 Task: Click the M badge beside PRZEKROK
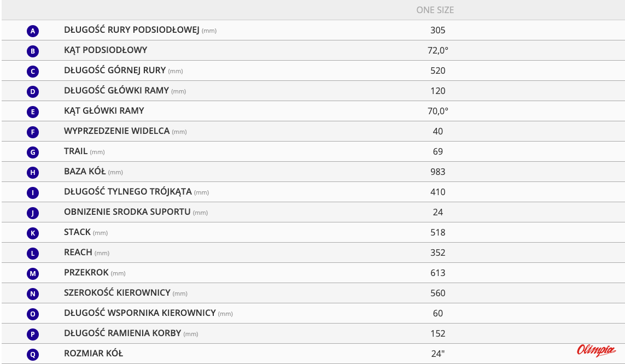coord(33,274)
